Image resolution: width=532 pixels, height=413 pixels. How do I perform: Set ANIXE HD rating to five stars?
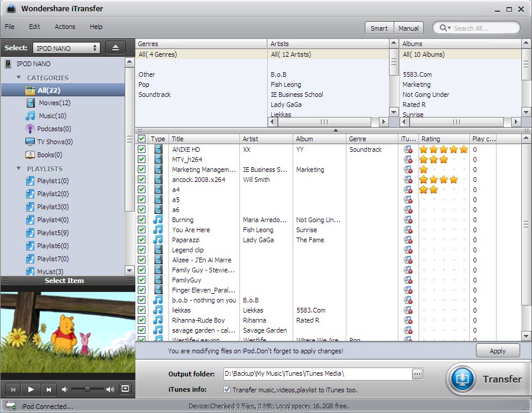coord(463,149)
